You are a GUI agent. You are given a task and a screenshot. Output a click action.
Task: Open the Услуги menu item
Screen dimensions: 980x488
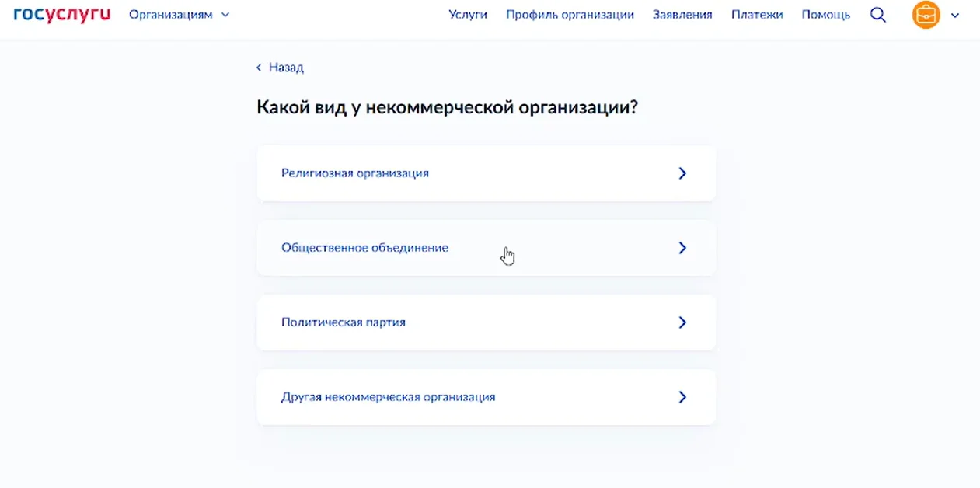[x=468, y=15]
